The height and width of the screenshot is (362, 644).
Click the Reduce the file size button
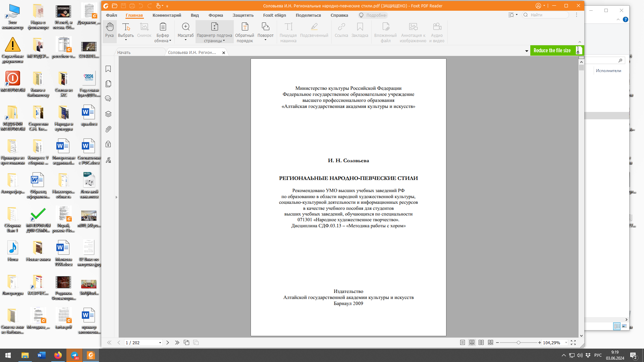pos(552,51)
